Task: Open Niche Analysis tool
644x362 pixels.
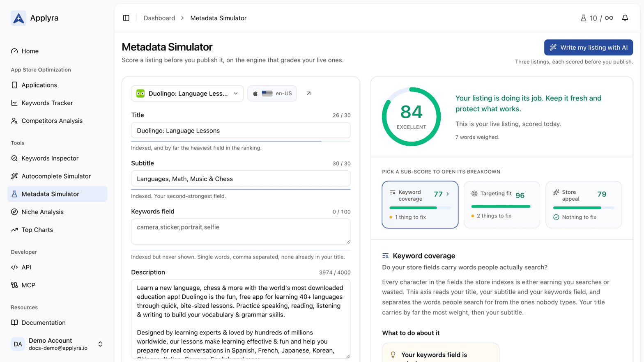Action: point(57,212)
